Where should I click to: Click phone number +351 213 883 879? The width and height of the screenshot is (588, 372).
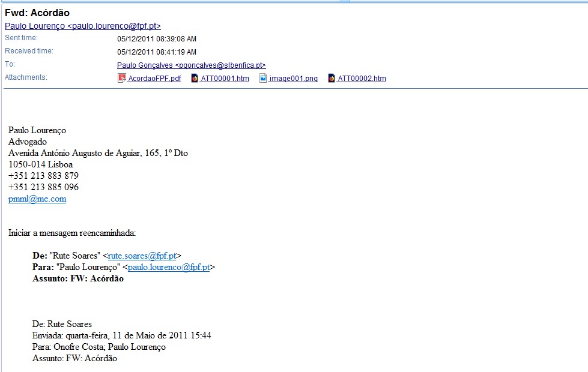click(43, 176)
